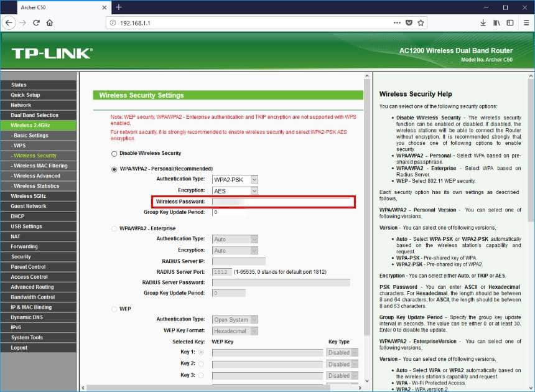Click the Wireless Password input field

(283, 202)
